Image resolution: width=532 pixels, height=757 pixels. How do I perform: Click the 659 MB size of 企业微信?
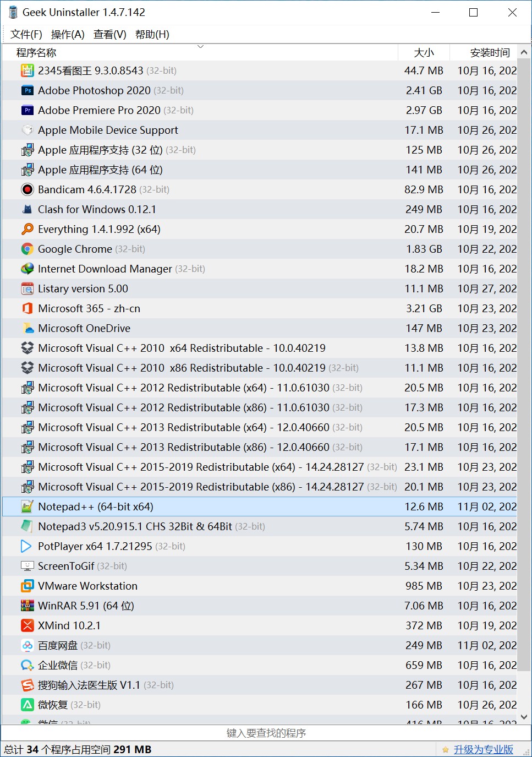(x=424, y=665)
